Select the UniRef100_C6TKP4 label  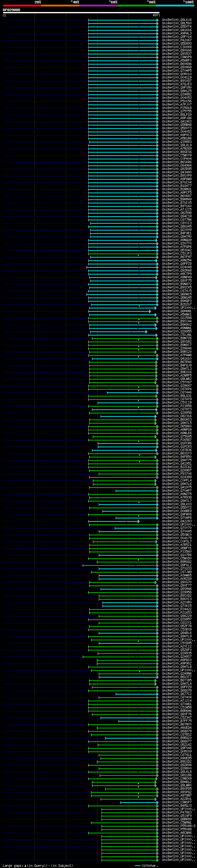(177, 389)
